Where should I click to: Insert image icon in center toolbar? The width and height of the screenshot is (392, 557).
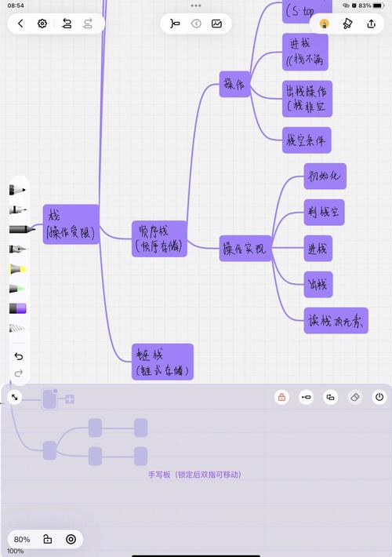coord(216,24)
